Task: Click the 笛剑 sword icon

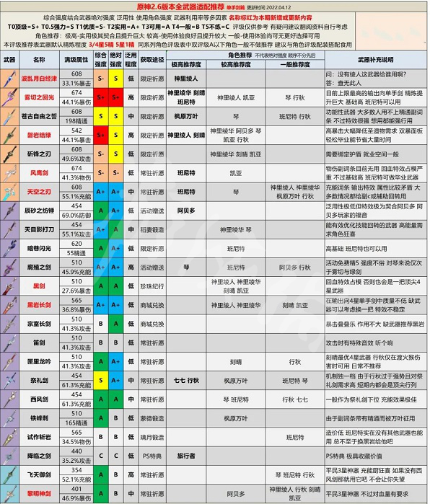Action: (x=9, y=342)
